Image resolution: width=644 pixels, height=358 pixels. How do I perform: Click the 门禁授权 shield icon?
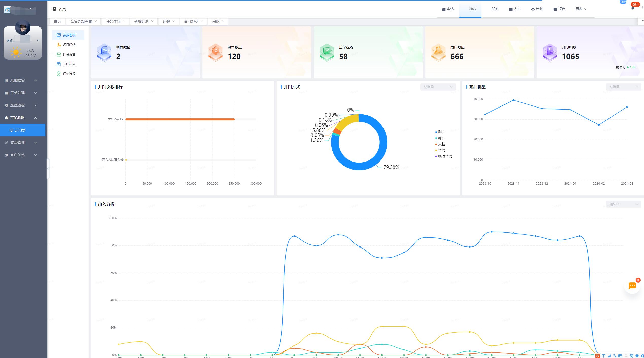59,74
